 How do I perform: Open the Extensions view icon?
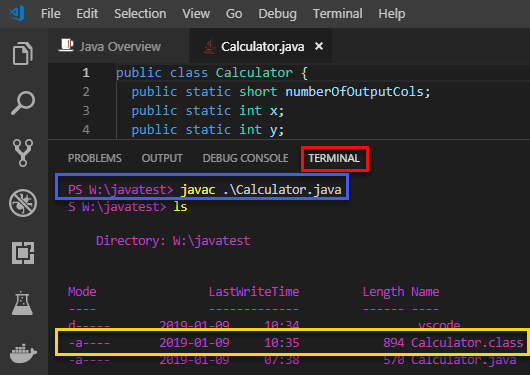[23, 253]
